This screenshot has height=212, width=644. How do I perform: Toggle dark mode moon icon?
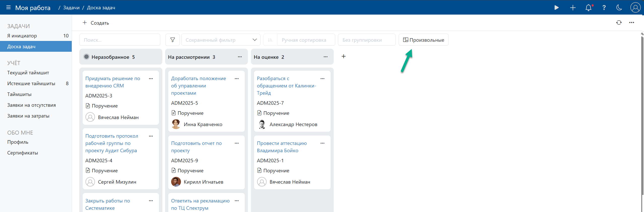pos(619,8)
